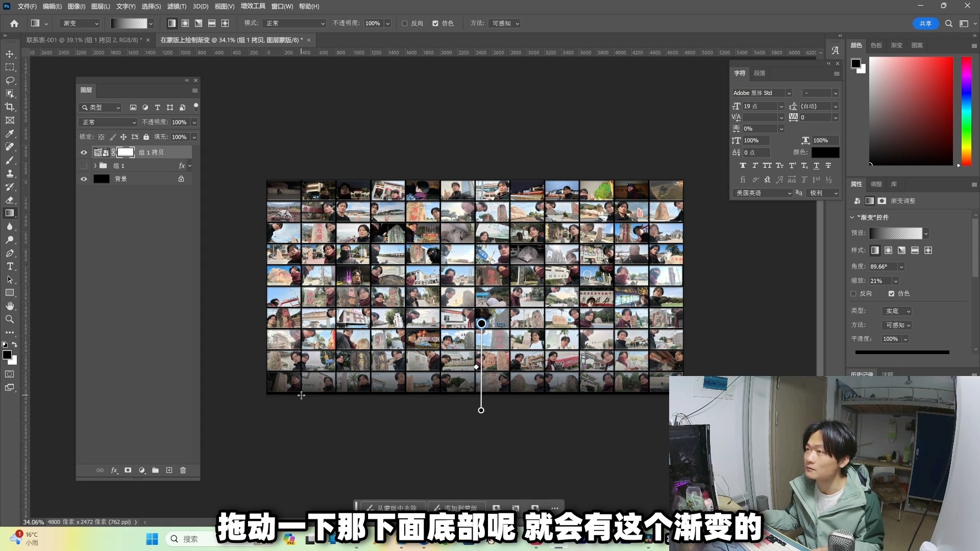Image resolution: width=980 pixels, height=551 pixels.
Task: Select the Lasso tool
Action: tap(10, 81)
